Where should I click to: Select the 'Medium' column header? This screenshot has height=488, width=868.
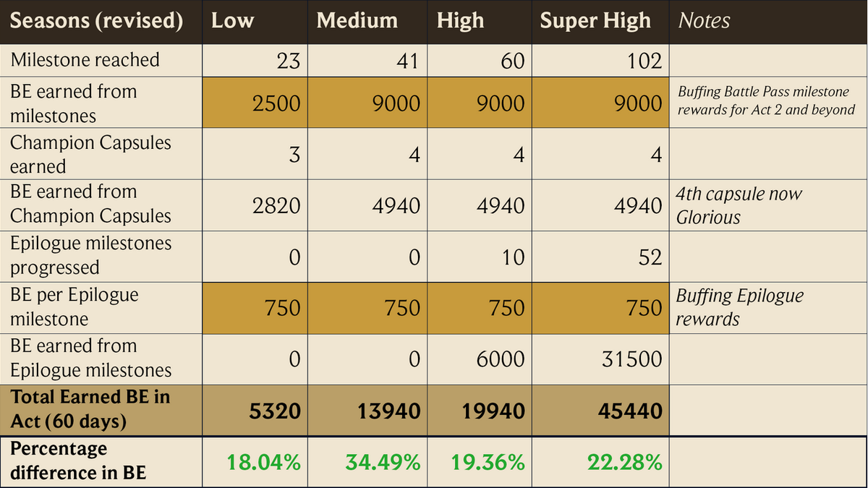click(357, 20)
